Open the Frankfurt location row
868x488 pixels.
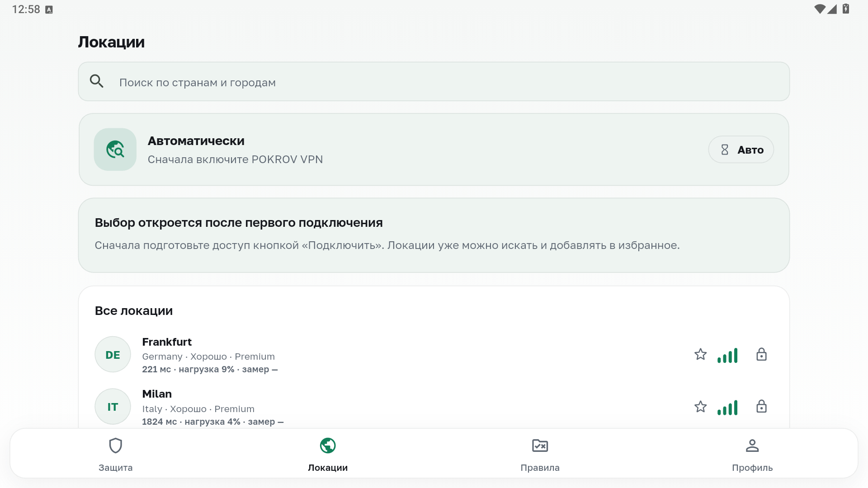[x=434, y=355]
